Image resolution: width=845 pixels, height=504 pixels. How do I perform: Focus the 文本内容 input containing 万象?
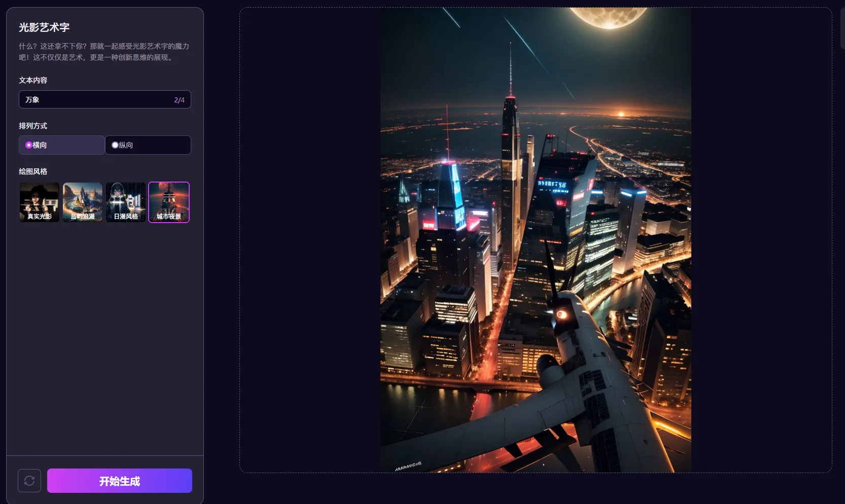click(96, 100)
